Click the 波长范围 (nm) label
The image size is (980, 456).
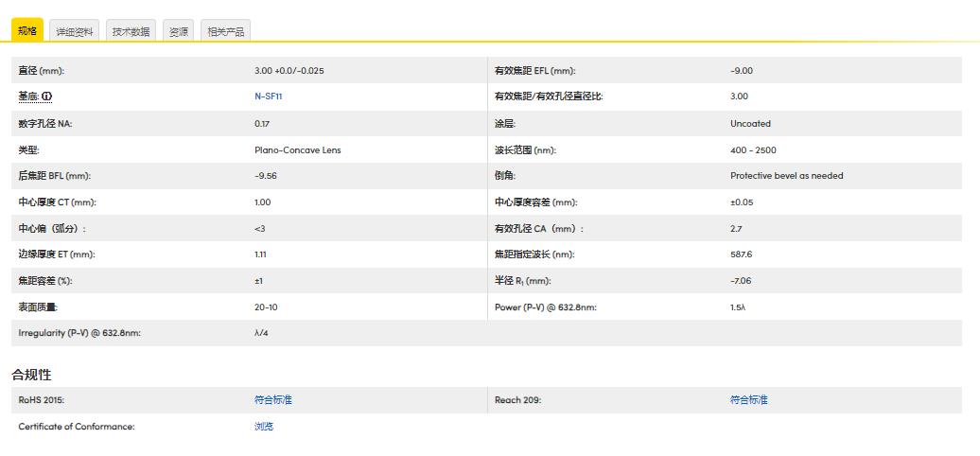click(x=525, y=149)
